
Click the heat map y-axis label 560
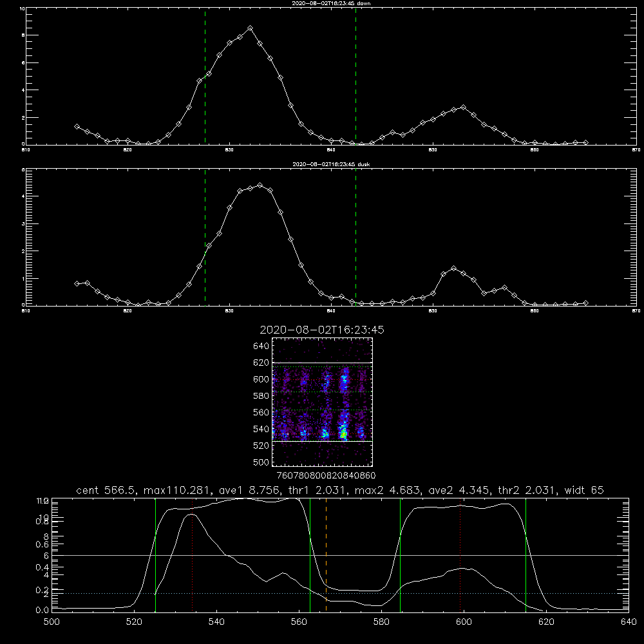pyautogui.click(x=261, y=412)
